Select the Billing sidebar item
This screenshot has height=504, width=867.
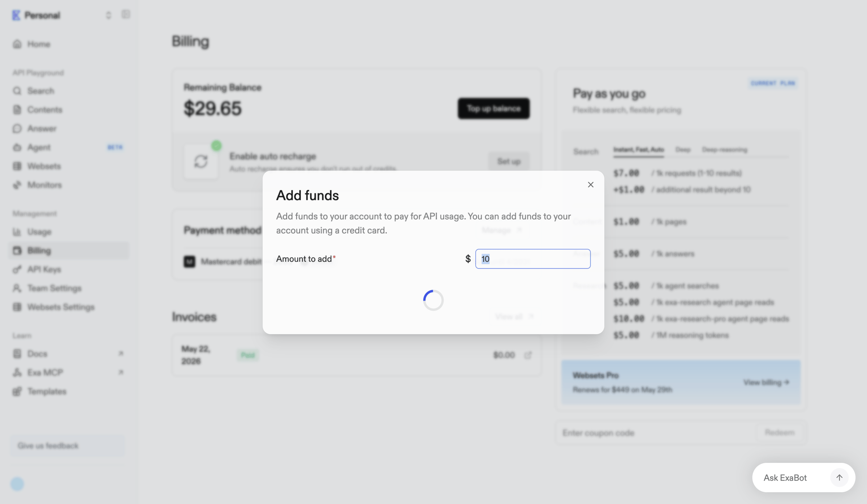pos(69,250)
